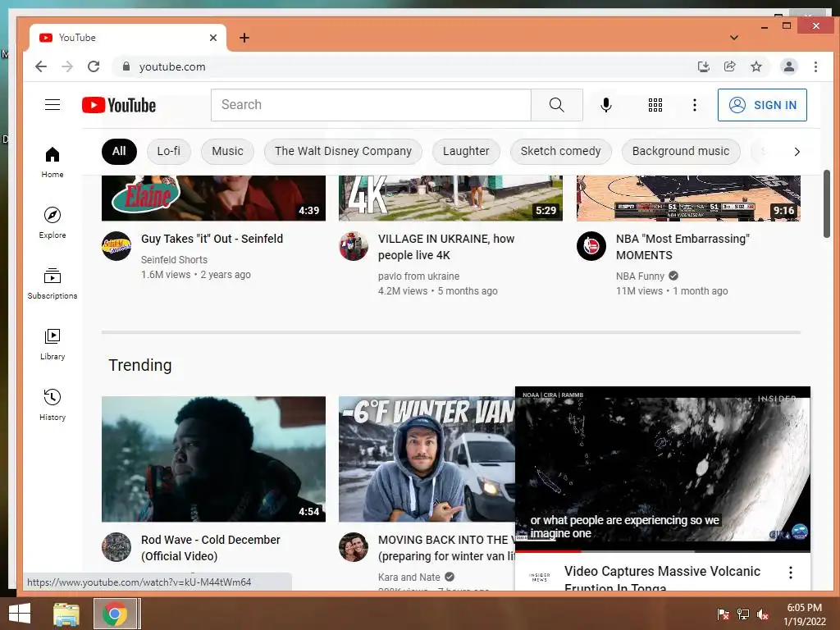Viewport: 840px width, 630px height.
Task: Open Library in the sidebar
Action: click(52, 344)
